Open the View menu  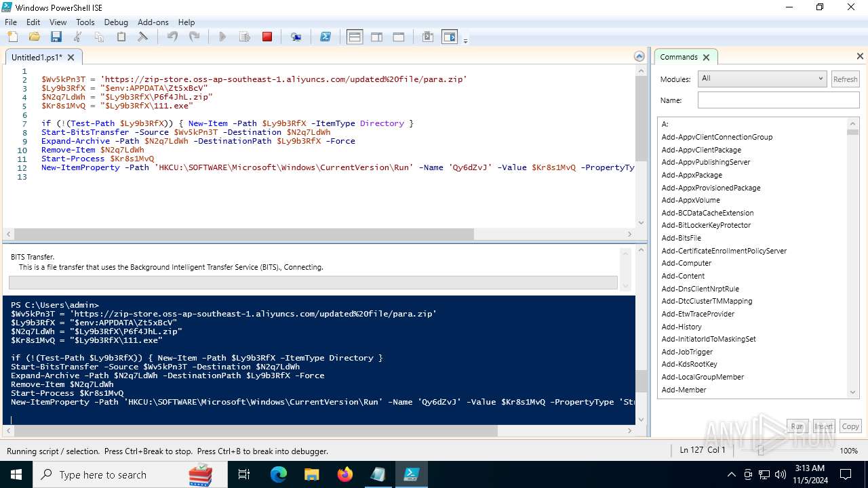point(58,22)
